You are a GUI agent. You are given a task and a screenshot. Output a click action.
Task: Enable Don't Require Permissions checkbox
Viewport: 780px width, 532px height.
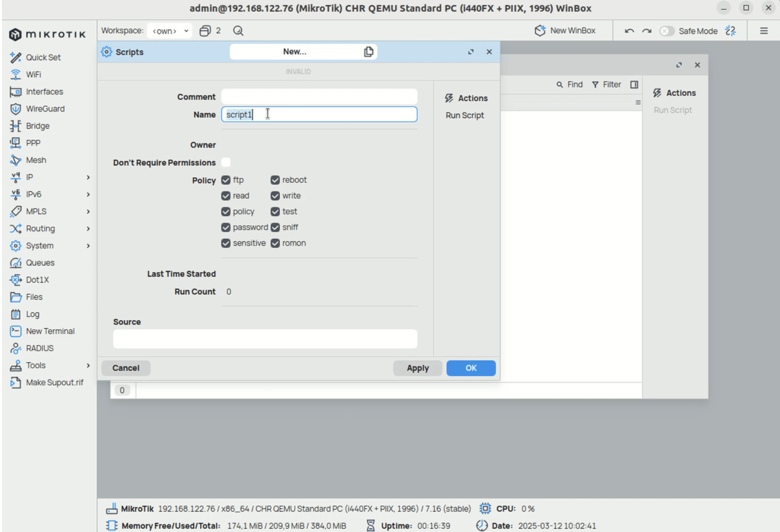[226, 163]
